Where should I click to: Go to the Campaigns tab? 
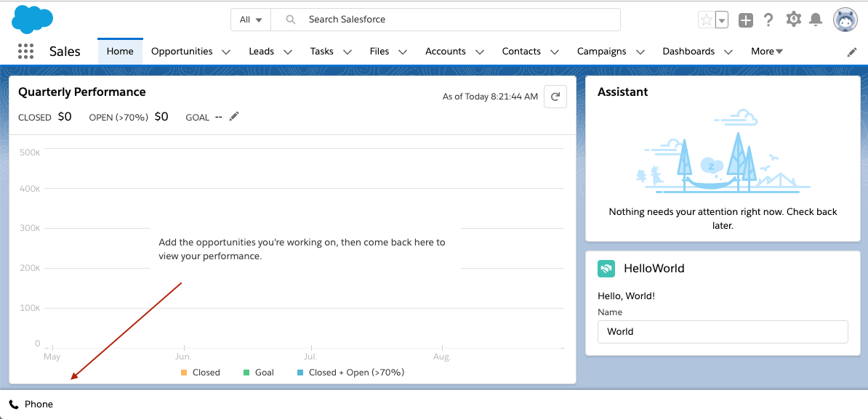pyautogui.click(x=602, y=51)
